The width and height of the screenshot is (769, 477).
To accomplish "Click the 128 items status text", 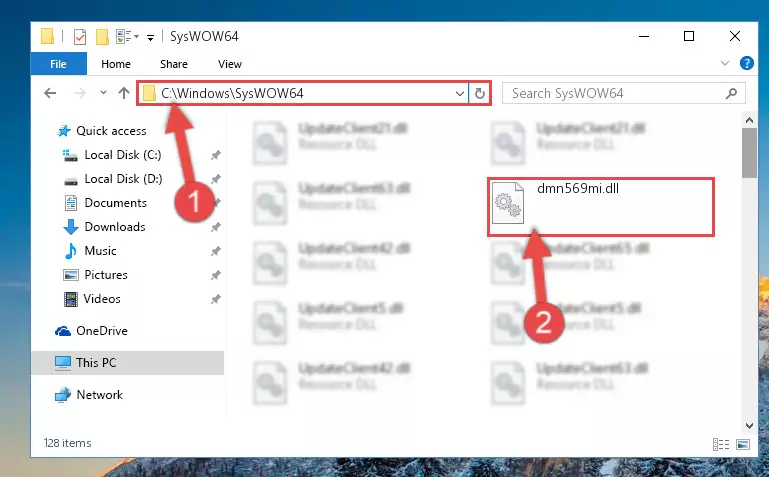I will click(x=67, y=443).
